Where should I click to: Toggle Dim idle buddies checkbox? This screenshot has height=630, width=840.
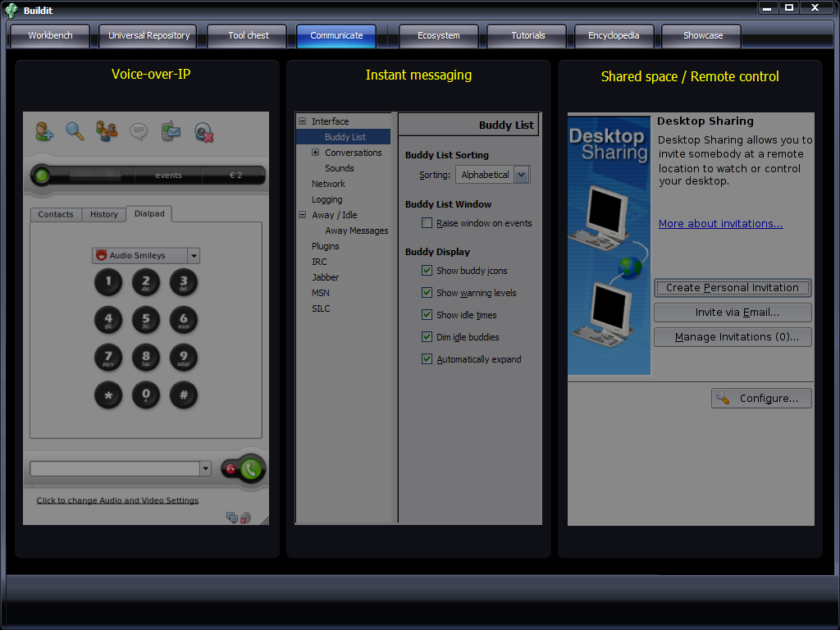click(x=427, y=337)
